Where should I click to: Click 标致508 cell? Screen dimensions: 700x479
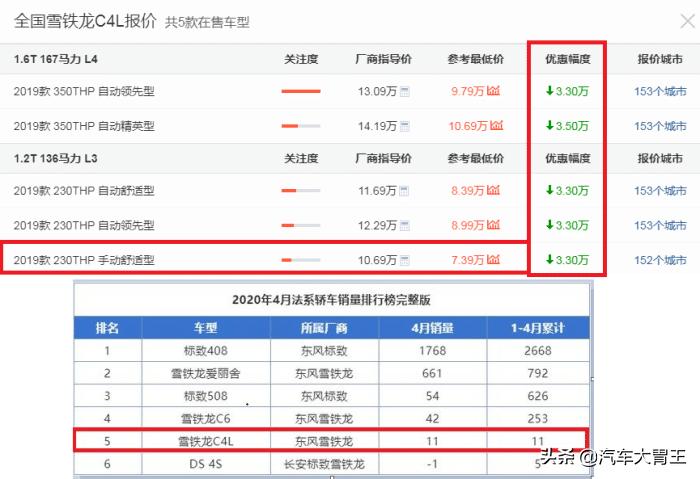[x=206, y=396]
